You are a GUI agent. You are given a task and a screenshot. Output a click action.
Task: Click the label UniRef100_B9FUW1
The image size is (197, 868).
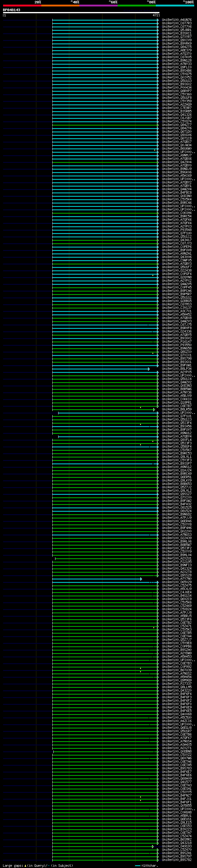[x=177, y=365]
